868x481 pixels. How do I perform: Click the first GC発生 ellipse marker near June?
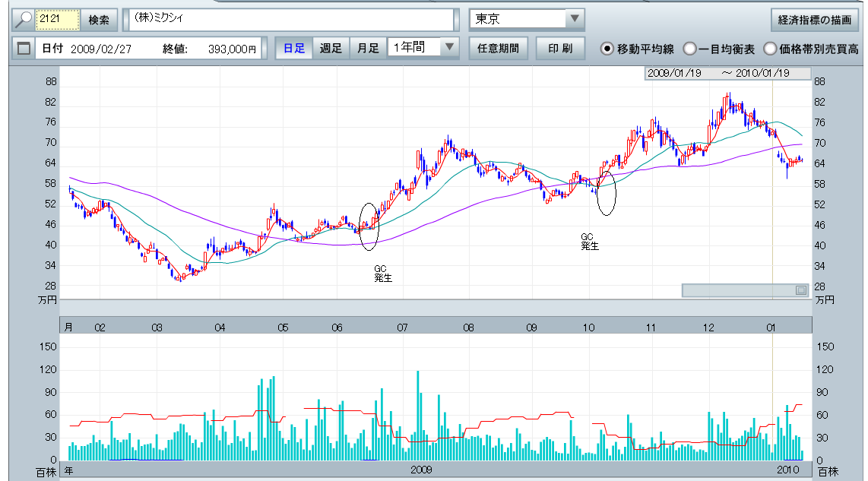[369, 226]
